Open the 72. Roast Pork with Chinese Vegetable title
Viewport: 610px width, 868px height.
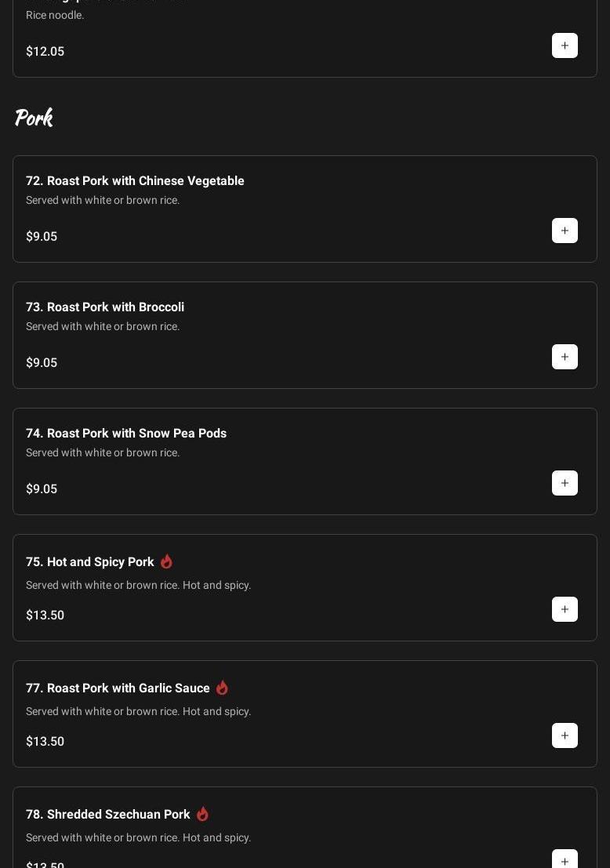click(135, 181)
